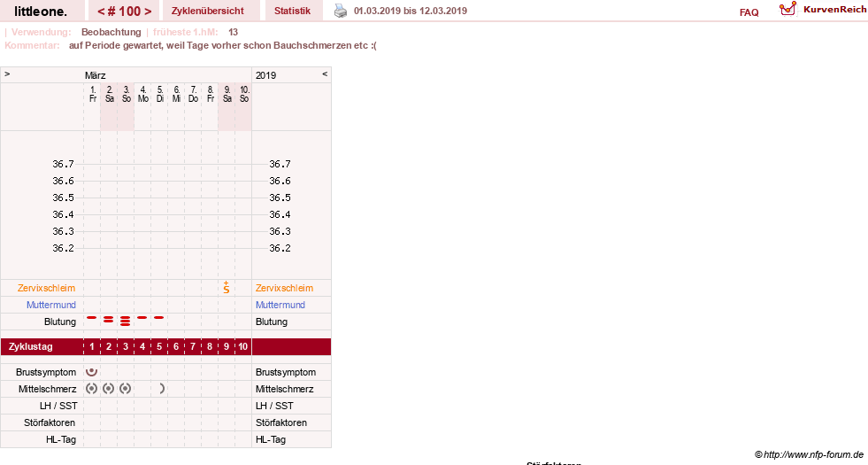The height and width of the screenshot is (465, 868).
Task: Click the littleone. username tab
Action: (41, 11)
